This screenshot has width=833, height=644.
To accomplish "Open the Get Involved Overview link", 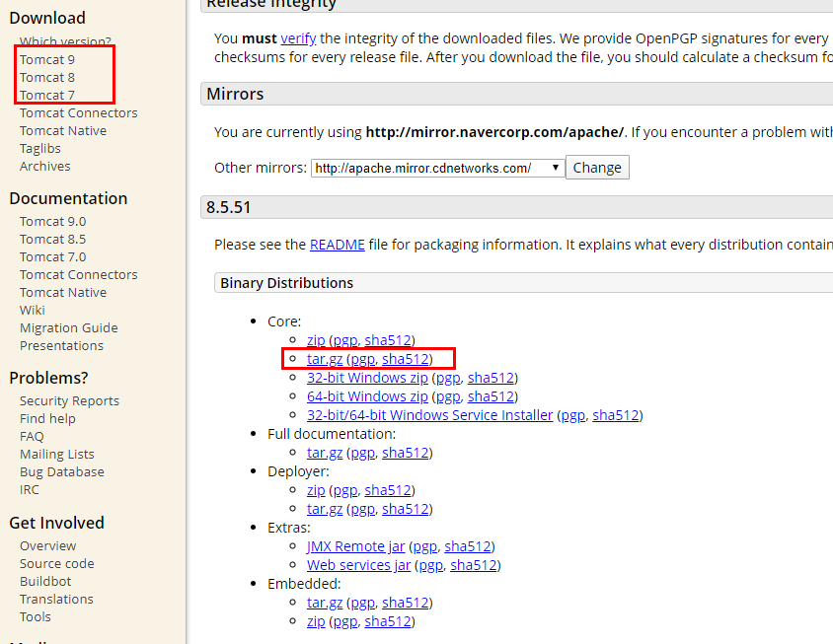I will [x=47, y=545].
